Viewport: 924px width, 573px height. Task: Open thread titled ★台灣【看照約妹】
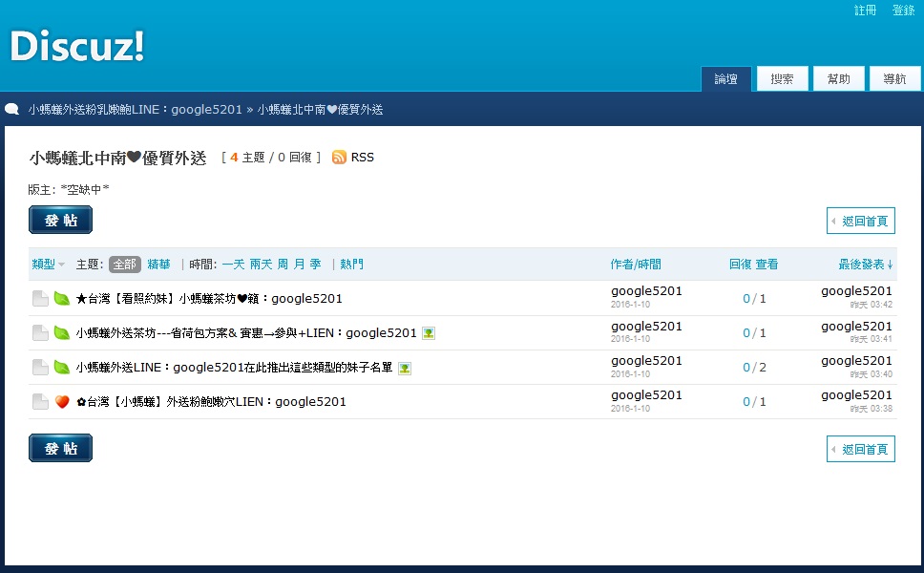(209, 298)
